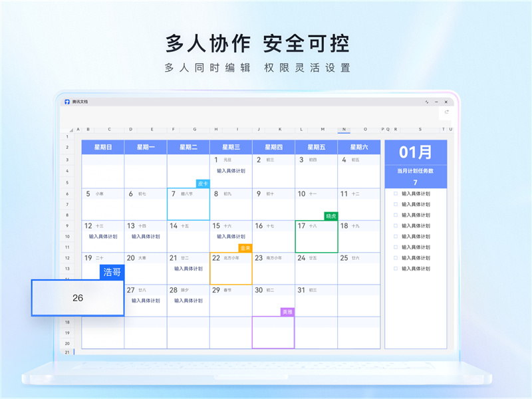Select row 2 header
This screenshot has width=532, height=399.
[x=67, y=147]
